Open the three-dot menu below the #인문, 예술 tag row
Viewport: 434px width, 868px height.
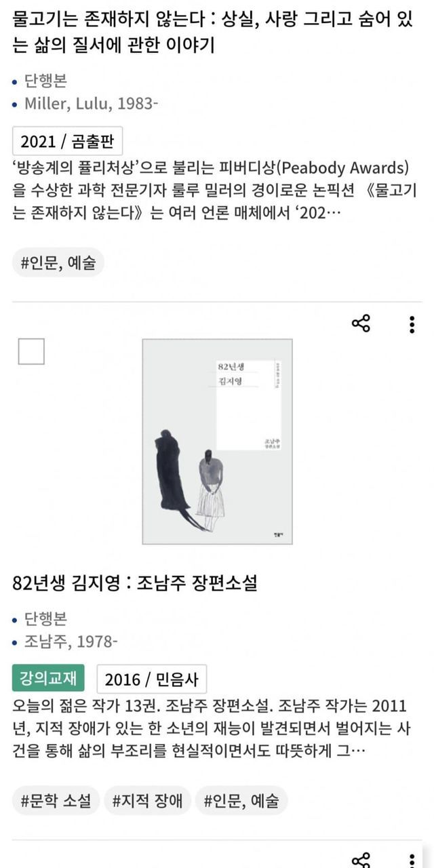pos(412,860)
